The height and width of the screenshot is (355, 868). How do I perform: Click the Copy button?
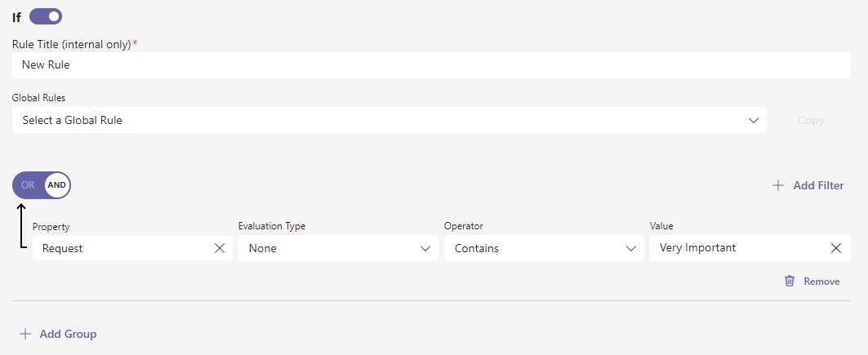coord(811,120)
